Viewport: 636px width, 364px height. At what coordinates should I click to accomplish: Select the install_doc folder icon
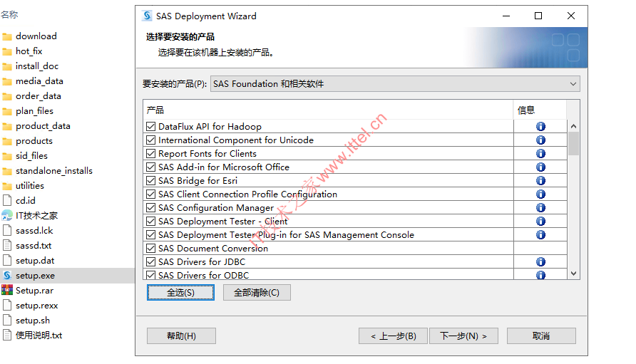click(7, 66)
